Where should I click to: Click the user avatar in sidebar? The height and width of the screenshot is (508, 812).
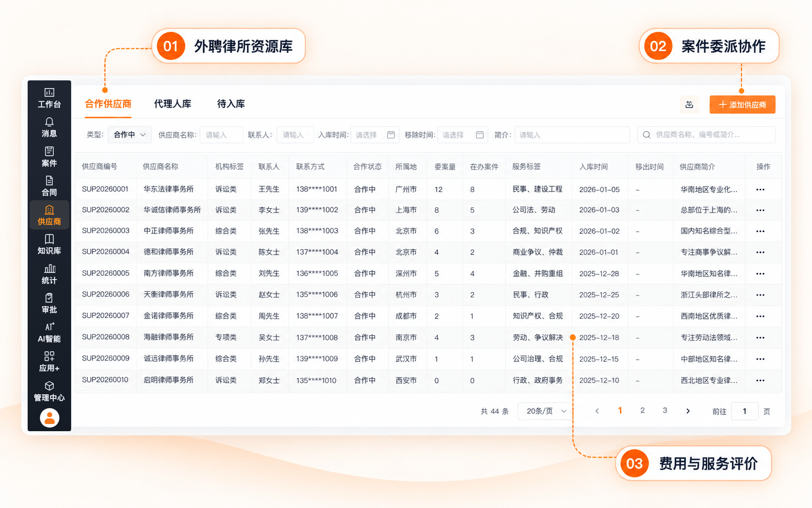tap(50, 418)
